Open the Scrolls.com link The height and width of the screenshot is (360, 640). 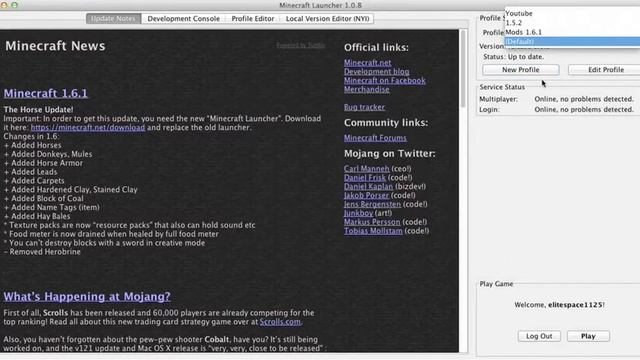point(280,322)
